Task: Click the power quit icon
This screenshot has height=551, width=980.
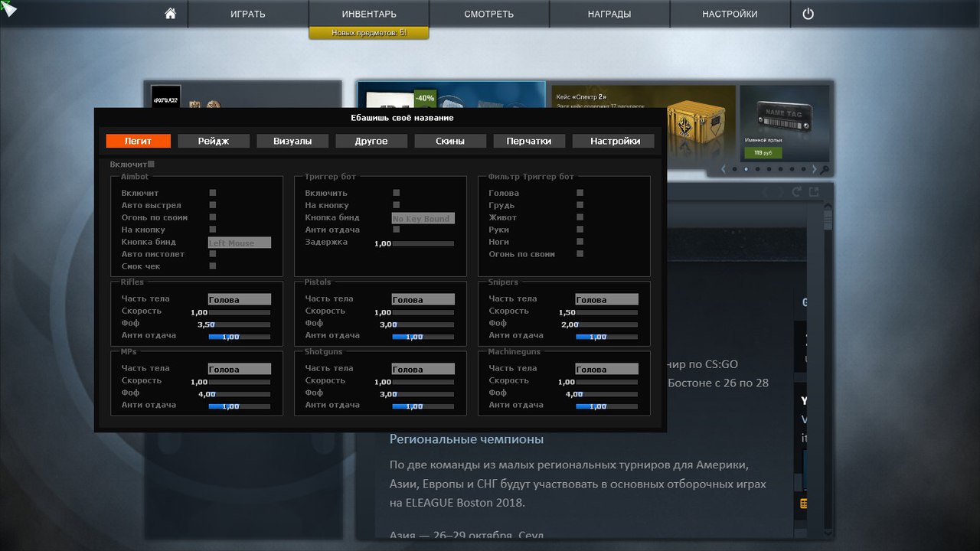Action: (808, 14)
